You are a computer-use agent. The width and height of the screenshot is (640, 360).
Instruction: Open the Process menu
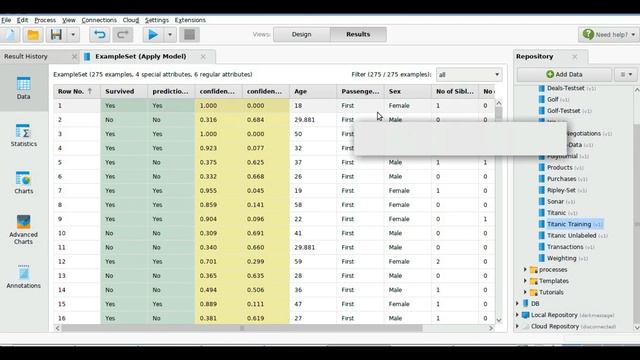tap(45, 20)
